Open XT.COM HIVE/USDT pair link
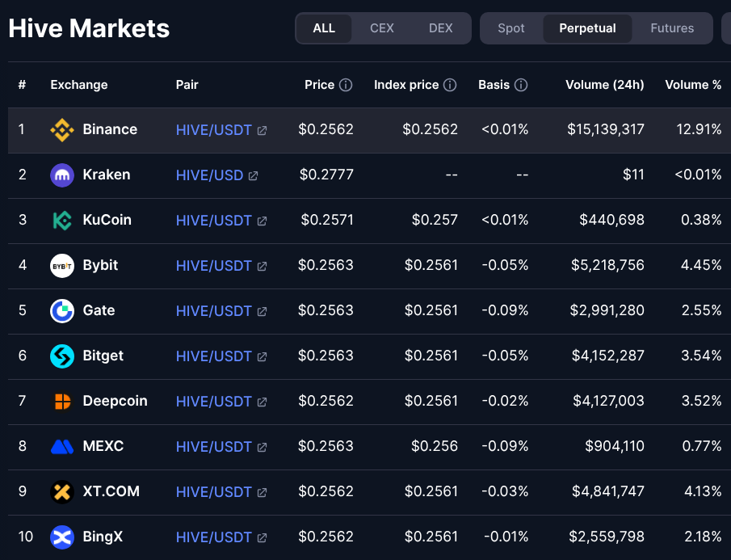This screenshot has width=731, height=560. [213, 492]
